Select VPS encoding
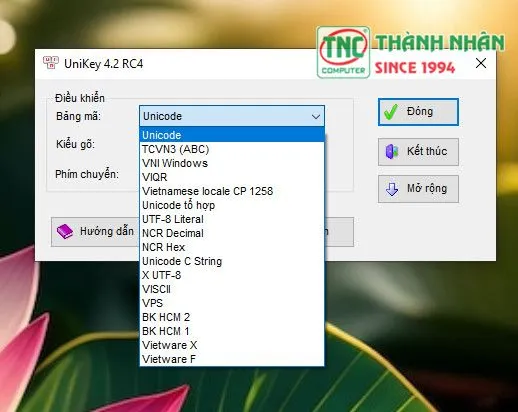 pos(232,303)
